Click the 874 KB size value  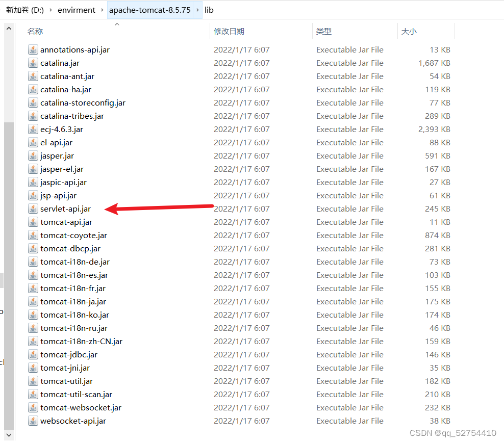tap(438, 236)
